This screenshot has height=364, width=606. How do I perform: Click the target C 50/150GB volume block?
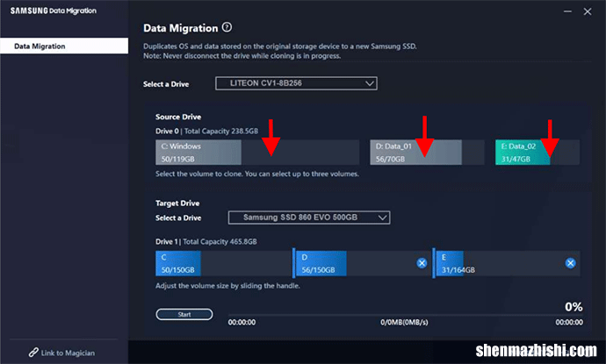point(223,264)
